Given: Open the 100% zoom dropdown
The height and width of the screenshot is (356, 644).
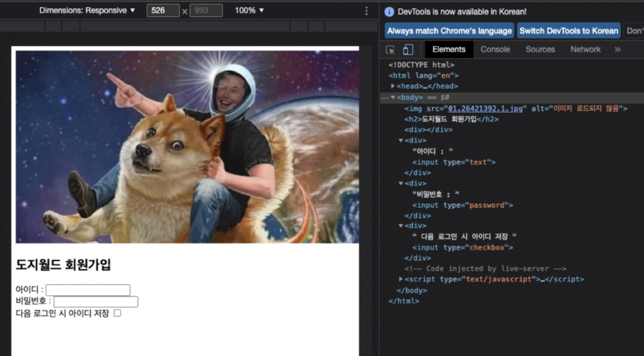Looking at the screenshot, I should pyautogui.click(x=249, y=10).
